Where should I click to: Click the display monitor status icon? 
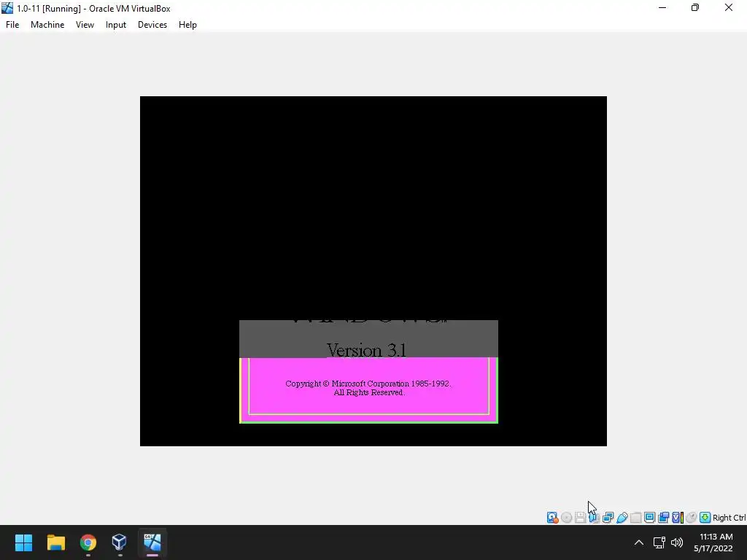pyautogui.click(x=649, y=517)
